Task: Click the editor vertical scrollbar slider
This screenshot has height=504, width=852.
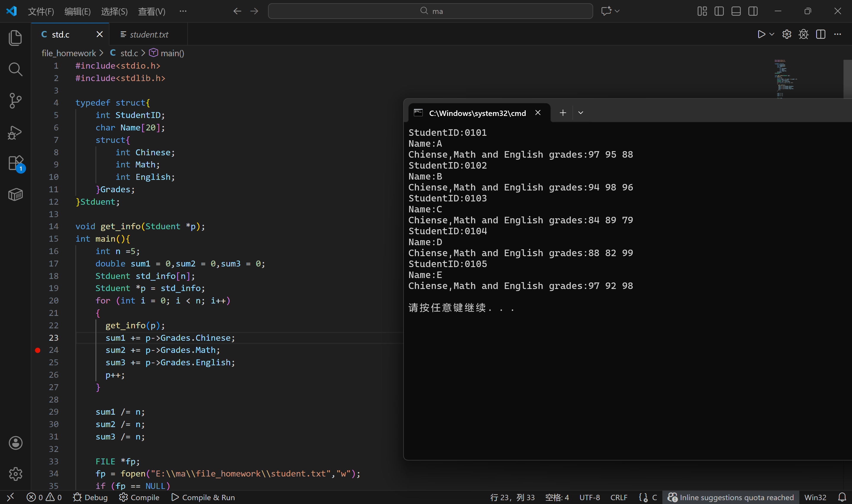Action: pos(847,78)
